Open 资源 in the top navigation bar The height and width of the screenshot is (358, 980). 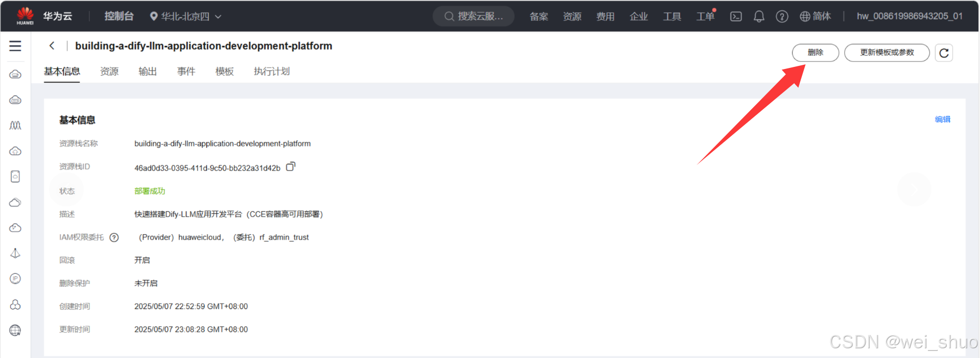coord(572,16)
